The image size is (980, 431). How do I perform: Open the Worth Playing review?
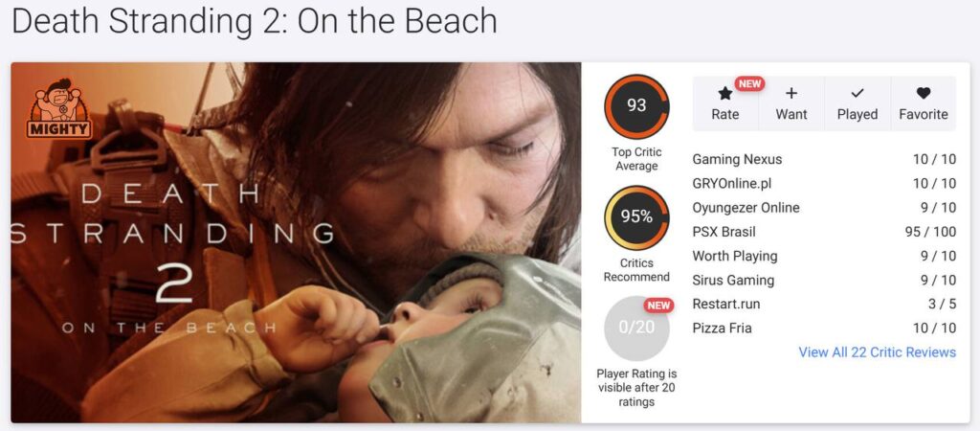pyautogui.click(x=824, y=256)
